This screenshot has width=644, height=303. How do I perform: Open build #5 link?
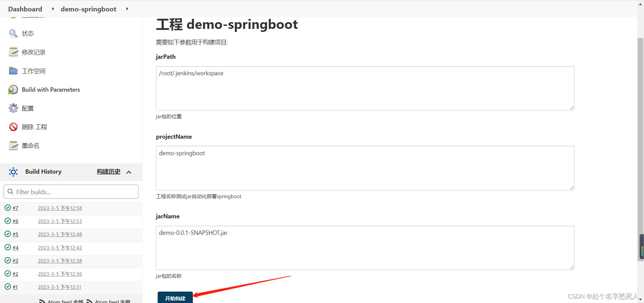point(15,234)
